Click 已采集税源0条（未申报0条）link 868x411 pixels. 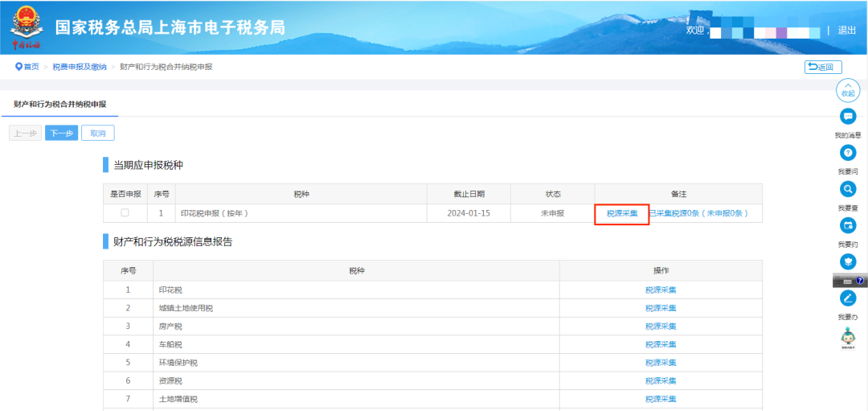point(699,213)
